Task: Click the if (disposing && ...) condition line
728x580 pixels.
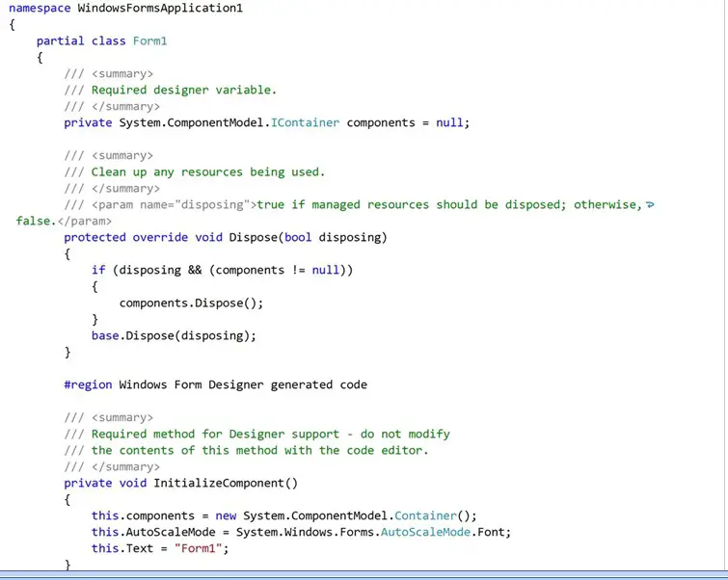Action: [222, 270]
